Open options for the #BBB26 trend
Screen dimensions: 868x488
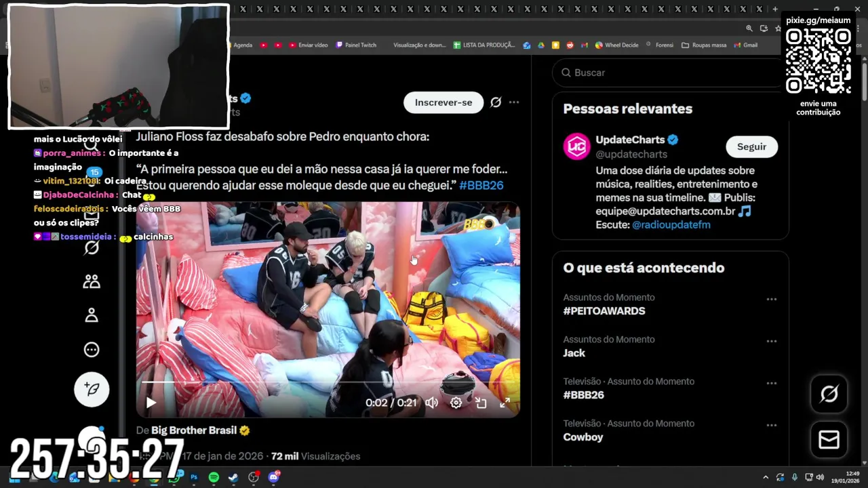771,383
